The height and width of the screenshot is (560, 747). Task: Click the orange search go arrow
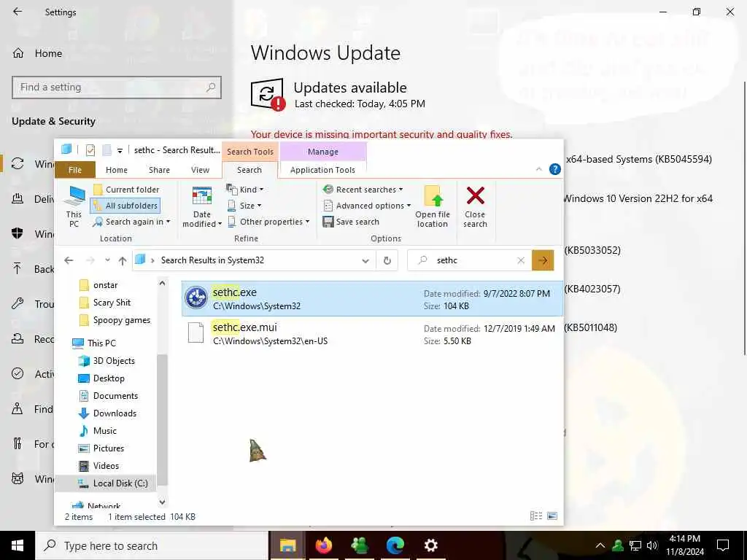pyautogui.click(x=543, y=260)
